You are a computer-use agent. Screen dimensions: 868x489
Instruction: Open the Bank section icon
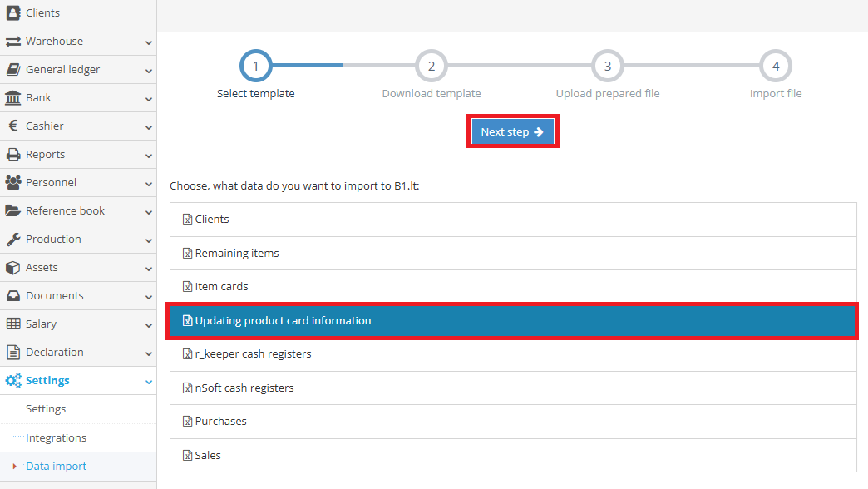click(x=15, y=97)
